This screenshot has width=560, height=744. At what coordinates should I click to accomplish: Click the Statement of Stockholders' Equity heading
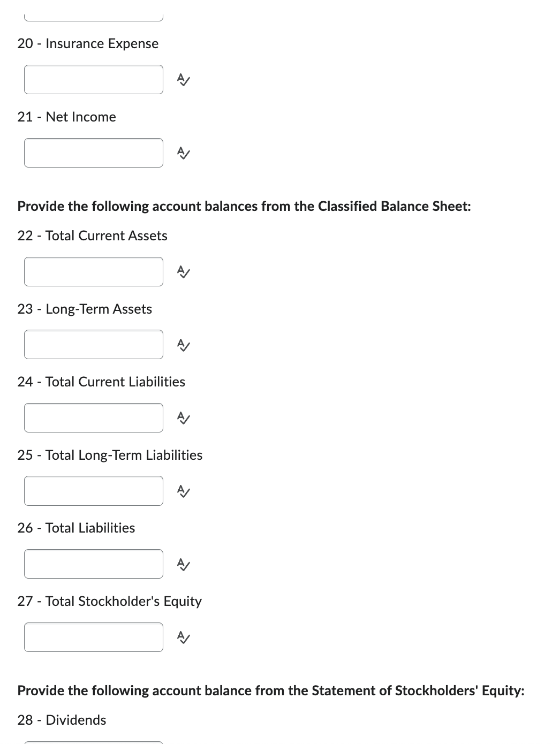[x=270, y=690]
